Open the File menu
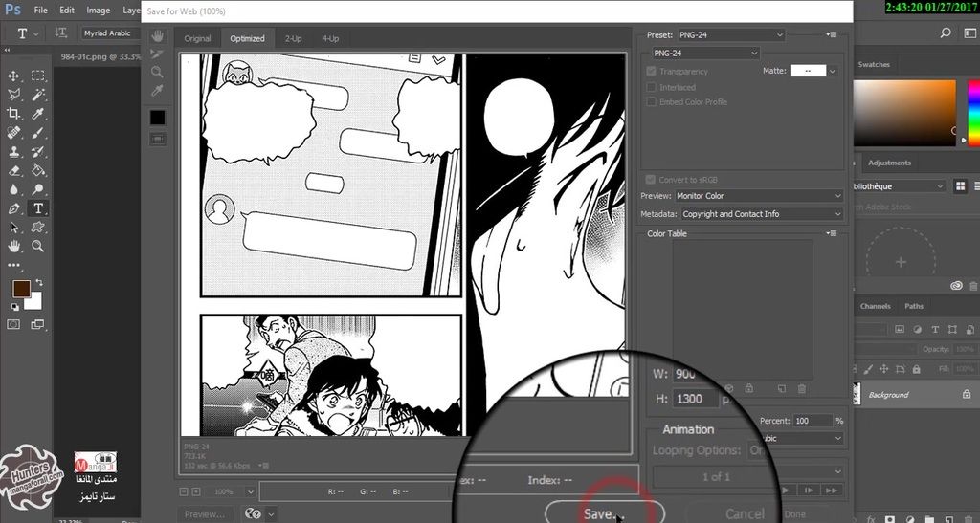Image resolution: width=980 pixels, height=523 pixels. [40, 10]
